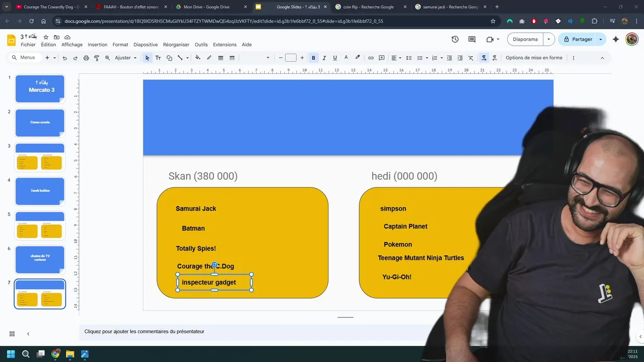Open the Border color pencil
The width and height of the screenshot is (644, 362).
(209, 58)
